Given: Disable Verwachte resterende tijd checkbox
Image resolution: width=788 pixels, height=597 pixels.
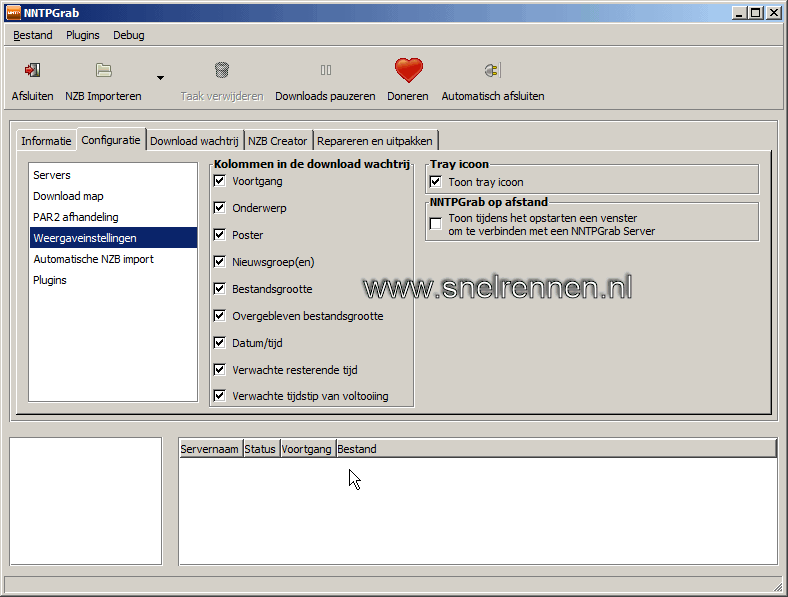Looking at the screenshot, I should [220, 370].
